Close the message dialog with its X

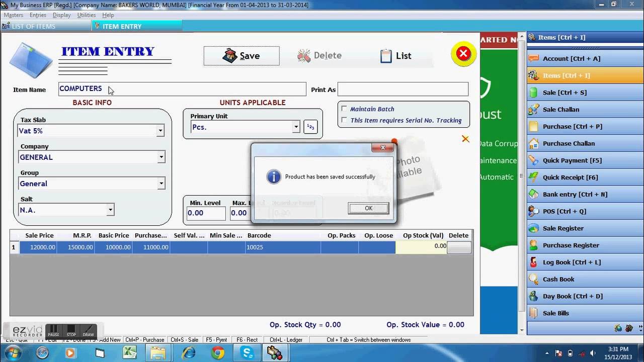[383, 148]
